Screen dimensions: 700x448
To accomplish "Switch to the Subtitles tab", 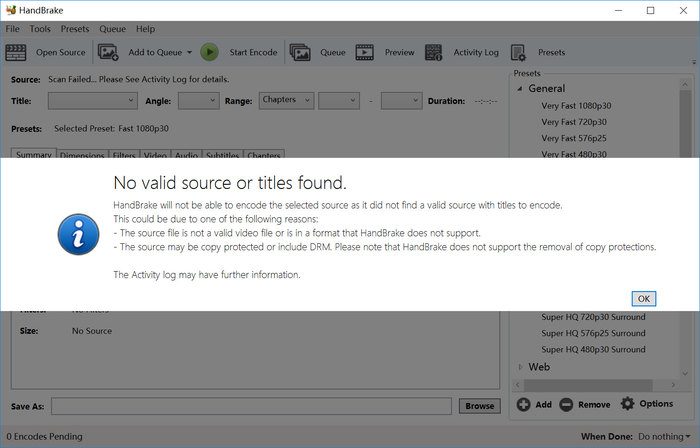I will click(x=222, y=153).
